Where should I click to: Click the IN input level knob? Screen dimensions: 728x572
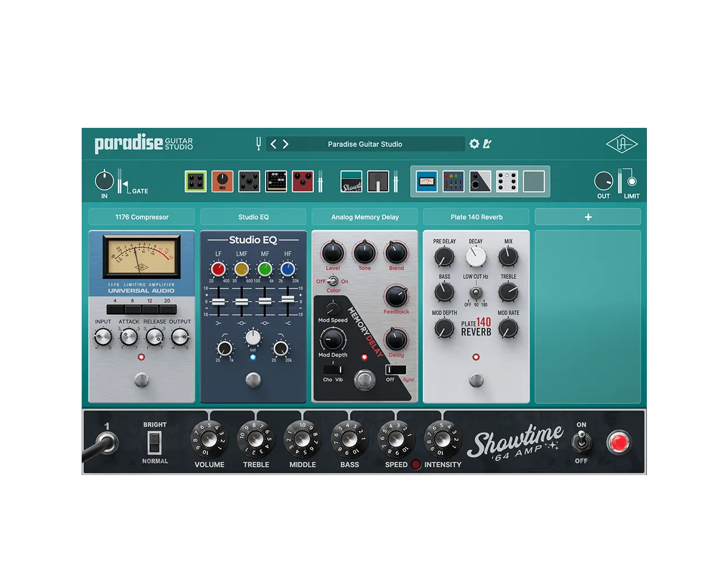[104, 181]
